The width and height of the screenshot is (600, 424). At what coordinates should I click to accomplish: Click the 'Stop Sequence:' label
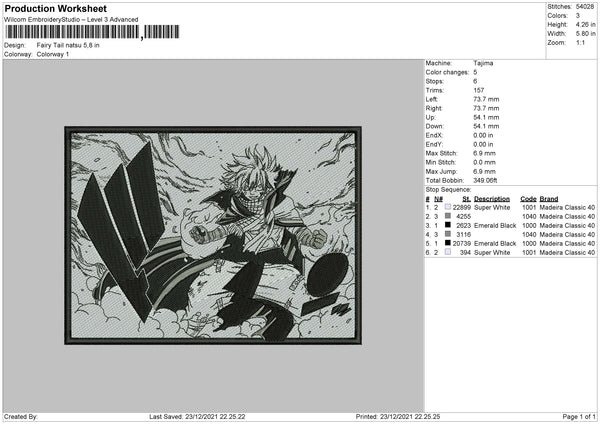tap(448, 190)
